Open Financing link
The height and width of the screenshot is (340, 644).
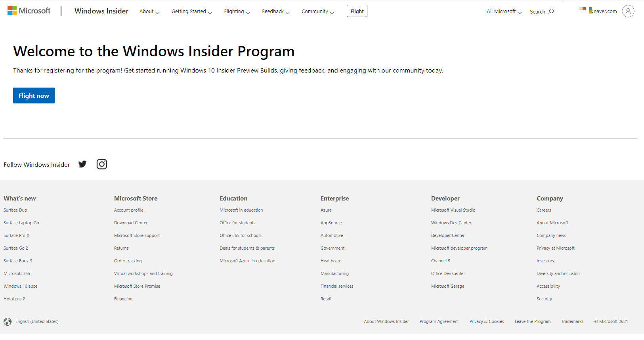[x=123, y=299]
